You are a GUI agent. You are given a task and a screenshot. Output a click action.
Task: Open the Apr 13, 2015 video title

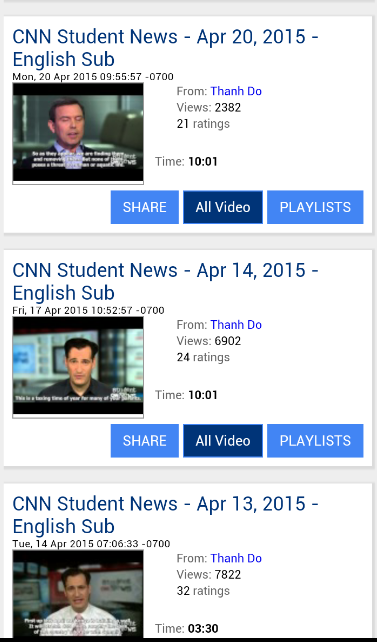165,515
